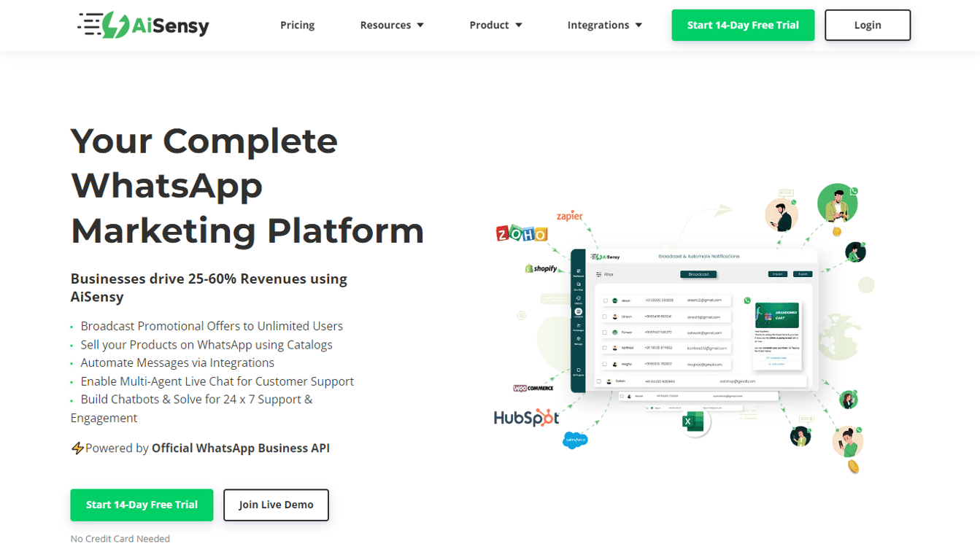
Task: Click the HubSpot logo in the illustration
Action: [x=526, y=418]
